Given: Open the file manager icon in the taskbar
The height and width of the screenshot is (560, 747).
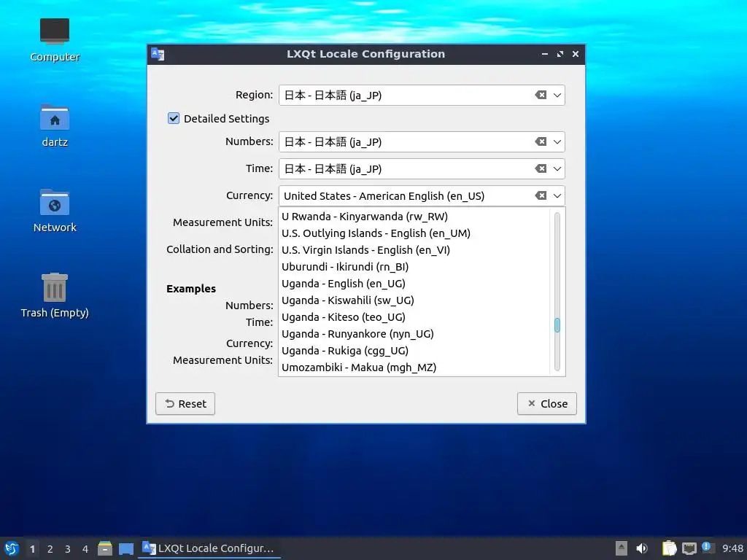Looking at the screenshot, I should (105, 548).
